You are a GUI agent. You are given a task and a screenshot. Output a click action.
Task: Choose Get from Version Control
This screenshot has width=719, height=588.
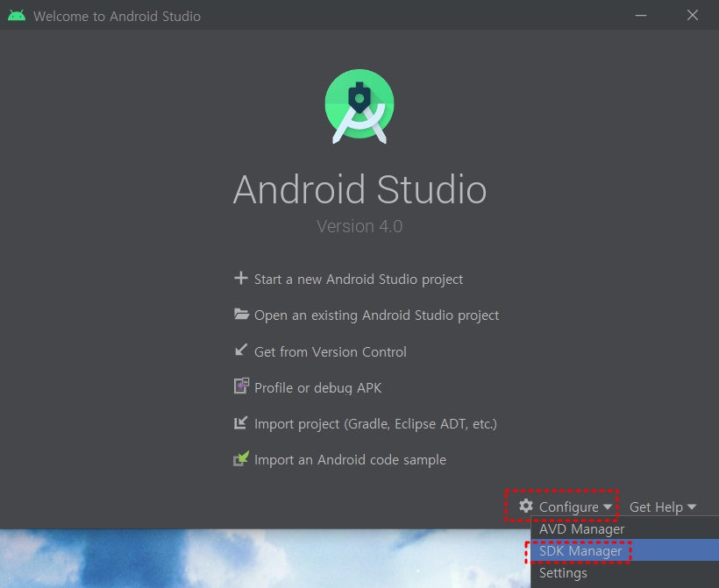(331, 351)
